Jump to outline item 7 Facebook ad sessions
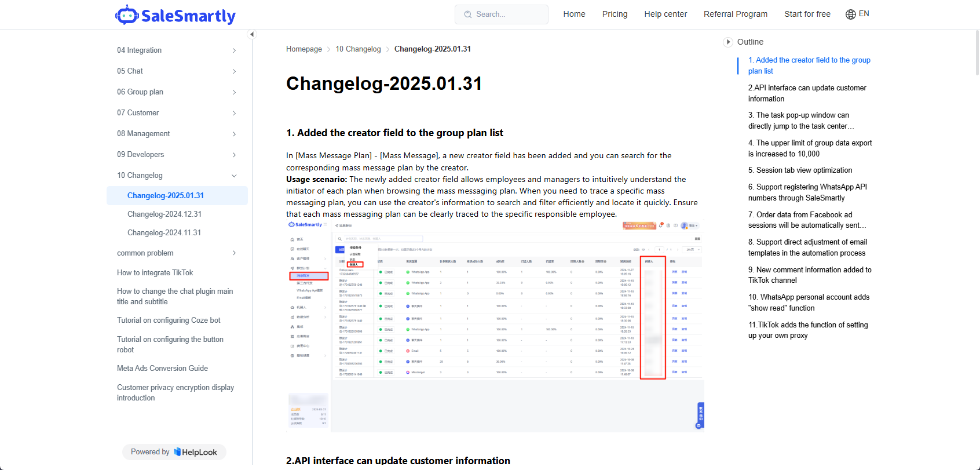 click(807, 220)
